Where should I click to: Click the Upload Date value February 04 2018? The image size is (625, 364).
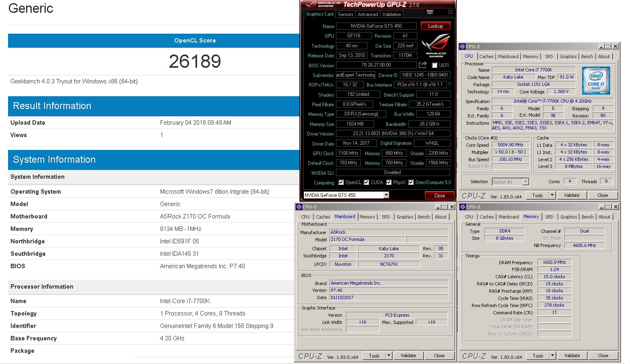point(195,123)
